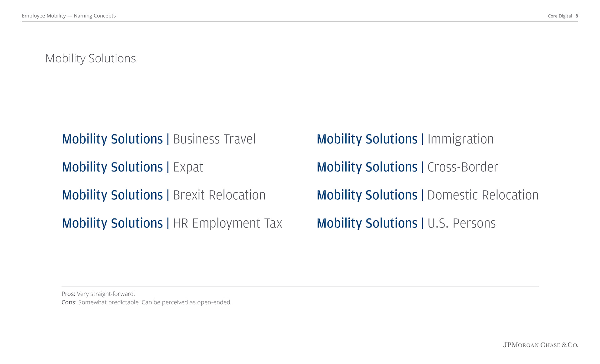The height and width of the screenshot is (364, 600).
Task: Click the Employee Mobility — Naming Concepts header
Action: 69,16
